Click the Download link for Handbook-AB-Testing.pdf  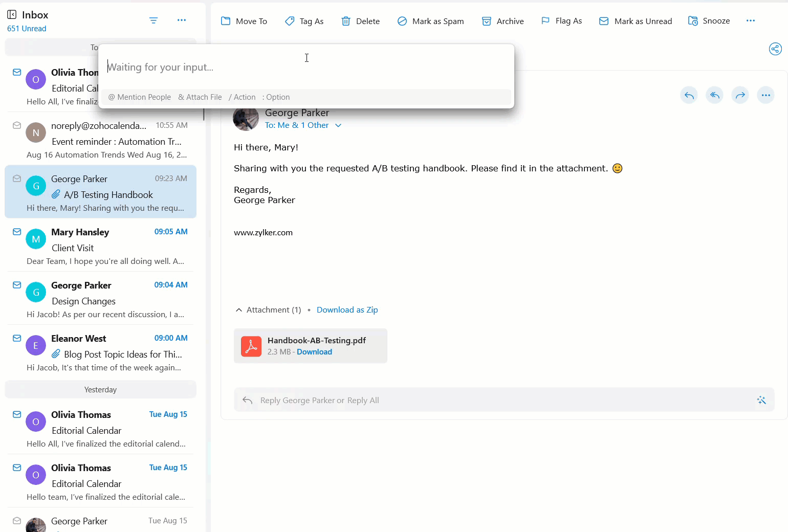(x=314, y=352)
